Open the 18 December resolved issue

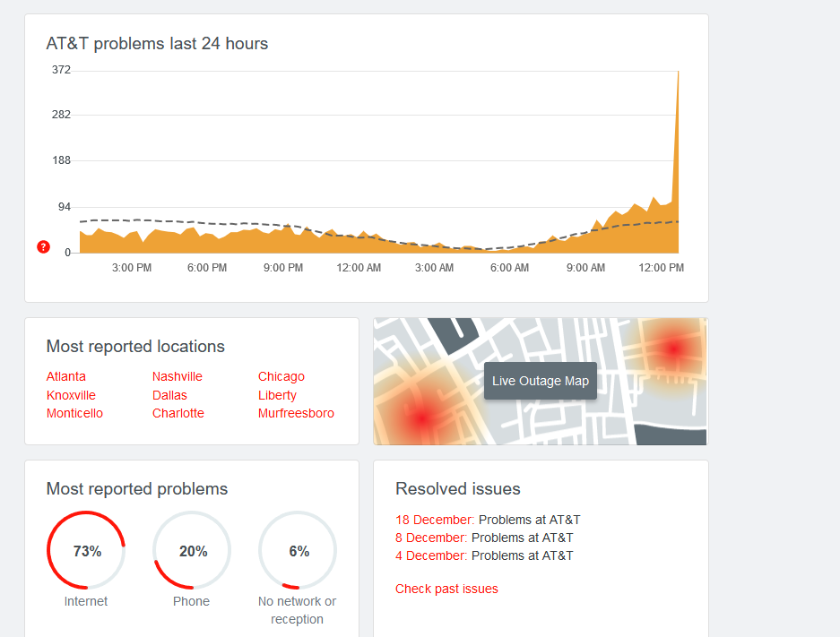click(488, 520)
